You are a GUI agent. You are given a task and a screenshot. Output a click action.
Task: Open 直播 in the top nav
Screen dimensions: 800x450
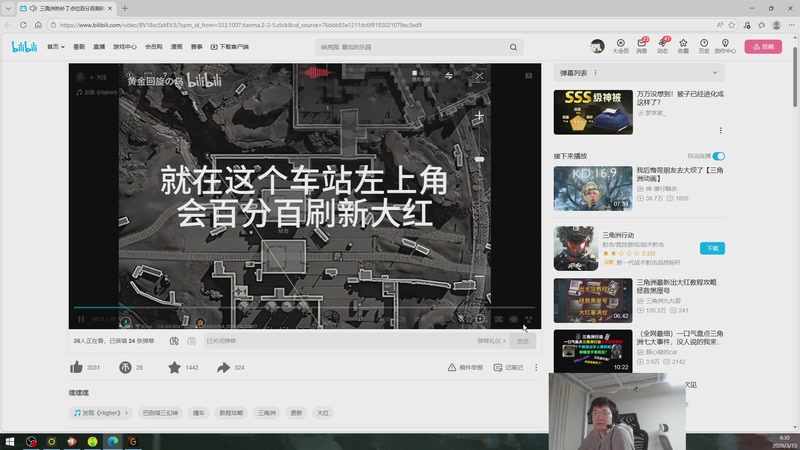pyautogui.click(x=99, y=47)
